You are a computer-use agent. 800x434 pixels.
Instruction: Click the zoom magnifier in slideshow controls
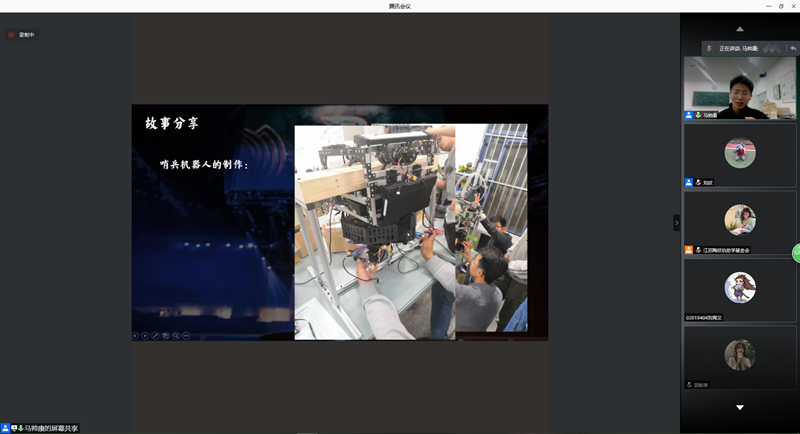pyautogui.click(x=176, y=335)
